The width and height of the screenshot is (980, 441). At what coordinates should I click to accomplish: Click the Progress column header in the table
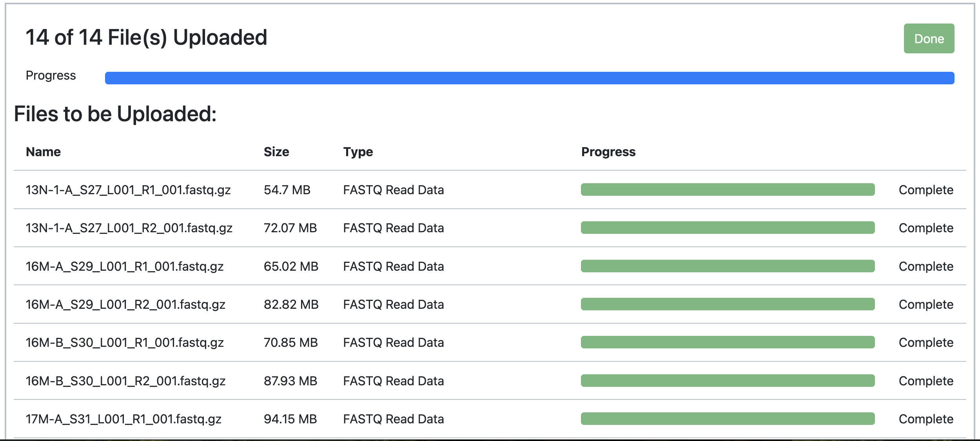coord(608,152)
